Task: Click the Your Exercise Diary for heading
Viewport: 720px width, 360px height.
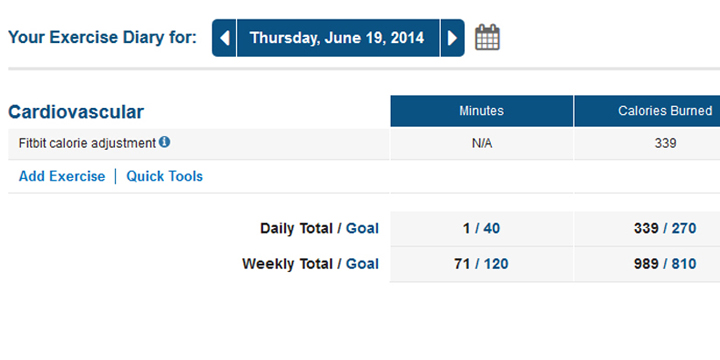Action: coord(102,38)
